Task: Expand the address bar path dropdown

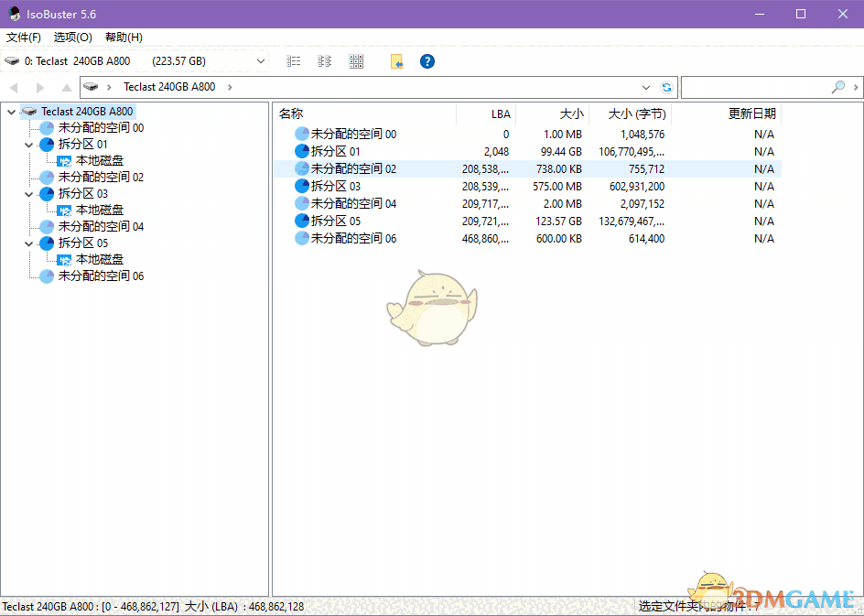Action: [646, 87]
